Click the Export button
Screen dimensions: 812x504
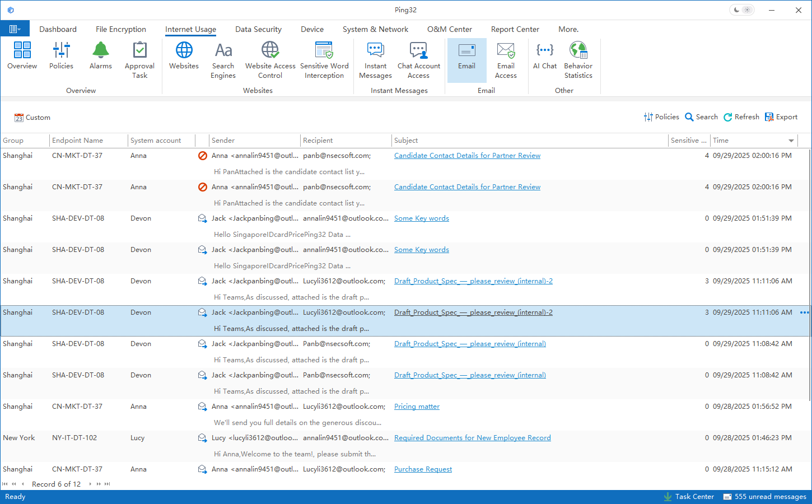781,117
